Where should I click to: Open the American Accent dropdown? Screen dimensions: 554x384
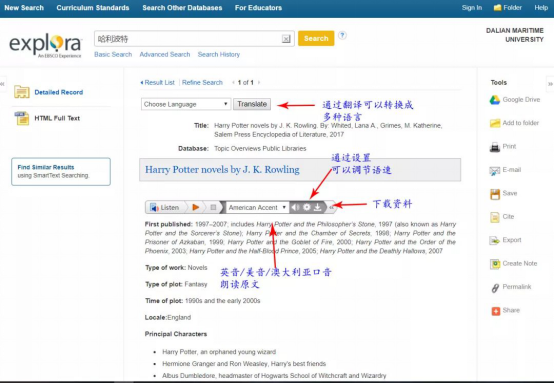point(257,207)
